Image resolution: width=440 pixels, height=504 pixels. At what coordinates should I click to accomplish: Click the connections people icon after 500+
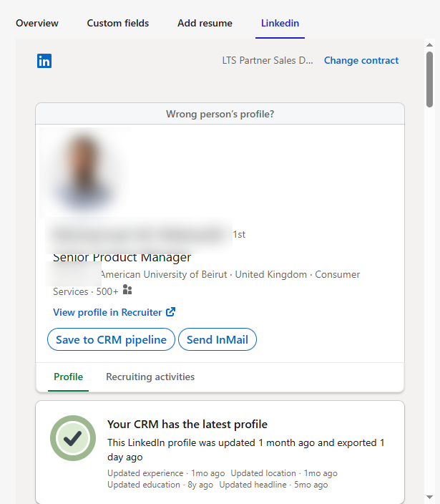tap(127, 290)
